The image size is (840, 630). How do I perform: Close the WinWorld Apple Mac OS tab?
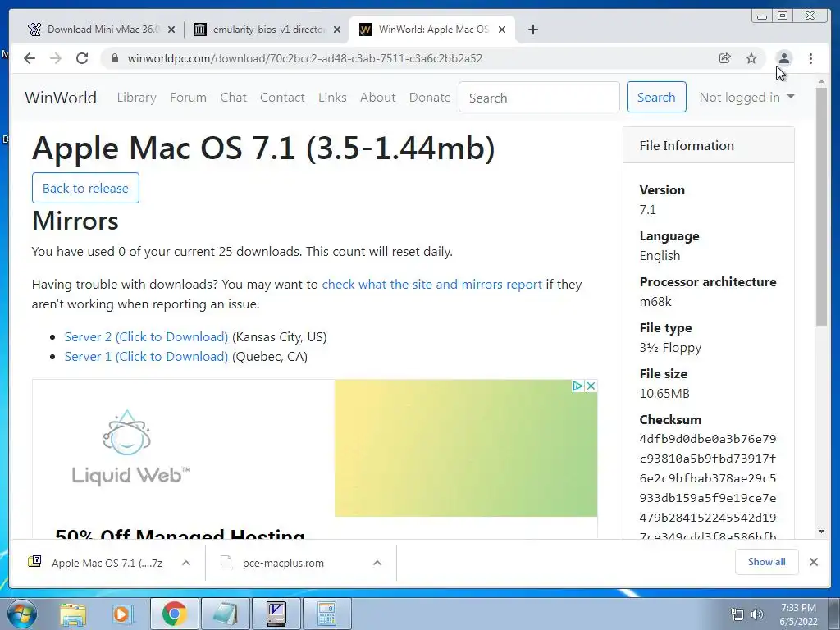pyautogui.click(x=502, y=30)
